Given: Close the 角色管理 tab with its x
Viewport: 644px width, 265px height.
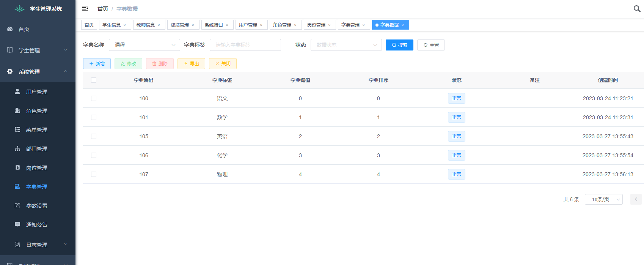Looking at the screenshot, I should pos(295,25).
